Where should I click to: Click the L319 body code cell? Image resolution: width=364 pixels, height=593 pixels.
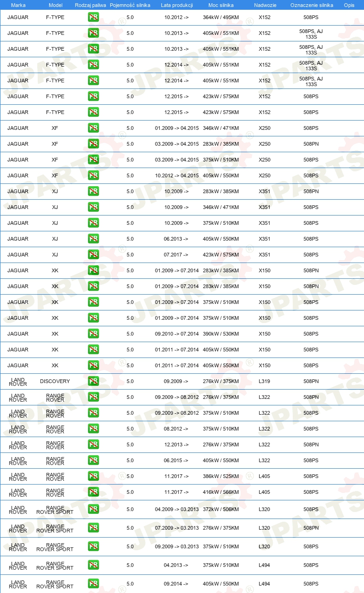point(264,381)
